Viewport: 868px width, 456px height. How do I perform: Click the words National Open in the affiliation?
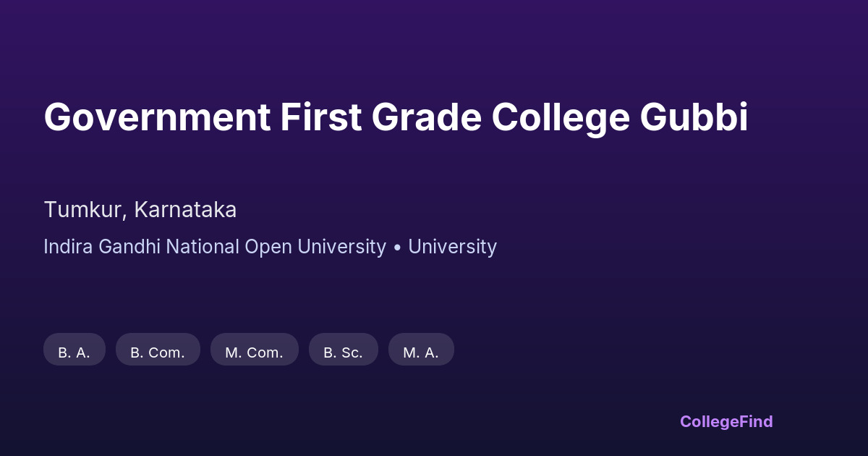point(233,247)
